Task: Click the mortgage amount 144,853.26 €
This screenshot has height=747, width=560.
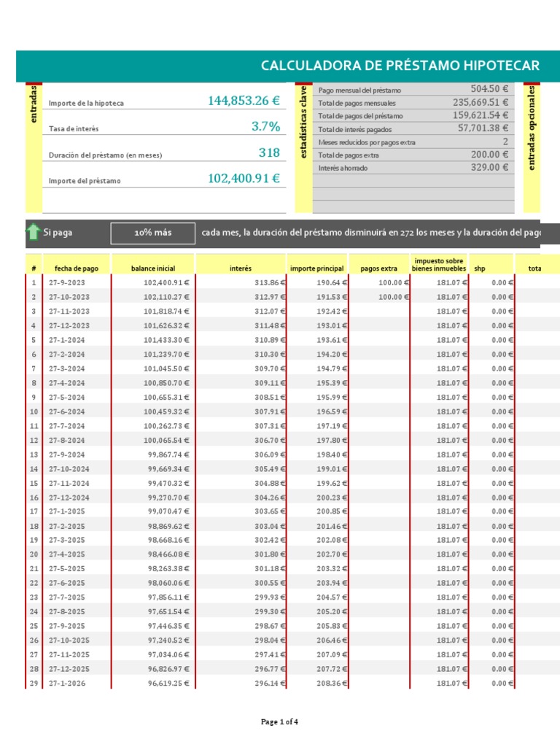Action: click(244, 101)
